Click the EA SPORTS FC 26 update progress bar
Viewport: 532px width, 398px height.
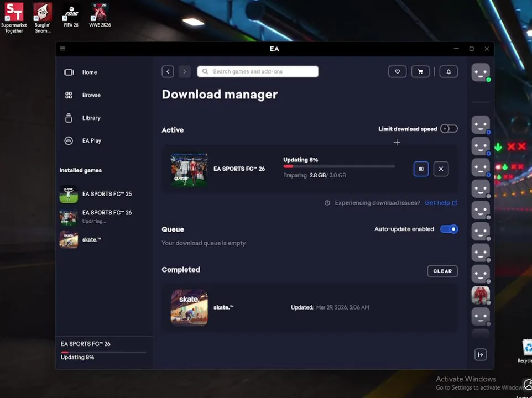tap(340, 166)
